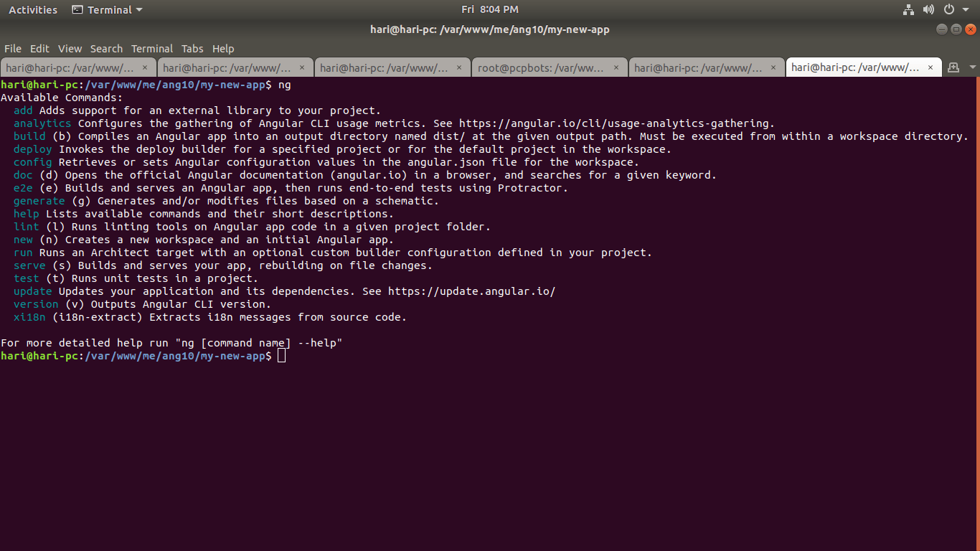Viewport: 980px width, 551px height.
Task: Switch to the root@pcpbots tab
Action: click(541, 67)
